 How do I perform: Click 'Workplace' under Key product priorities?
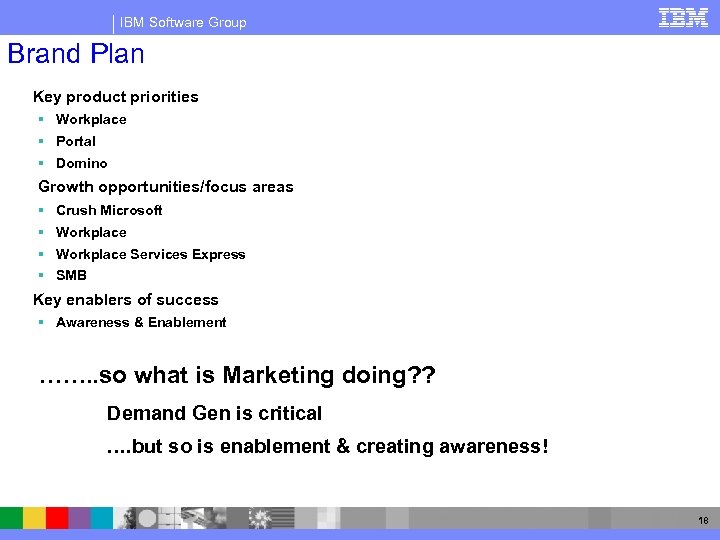91,119
